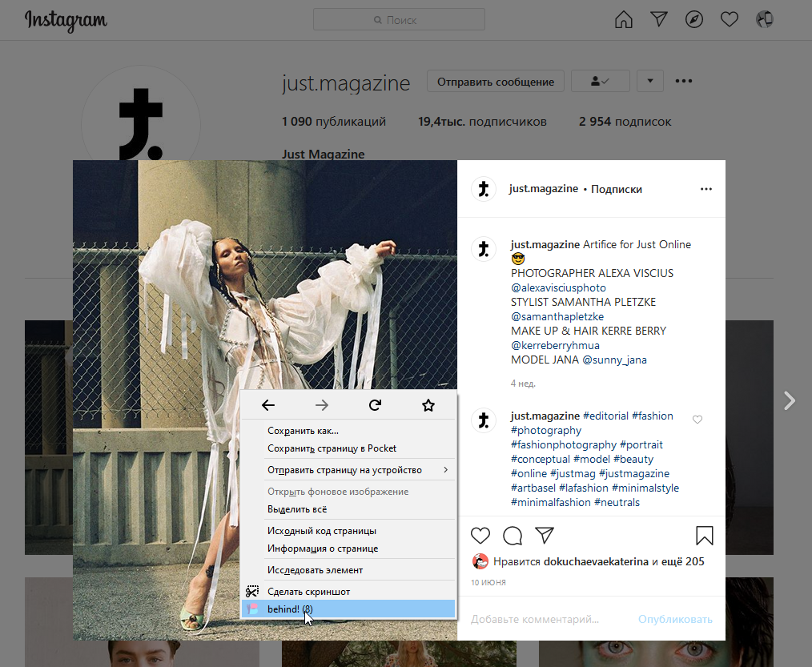Image resolution: width=812 pixels, height=667 pixels.
Task: Open dokuchaevaekaterina's profile link
Action: tap(596, 561)
